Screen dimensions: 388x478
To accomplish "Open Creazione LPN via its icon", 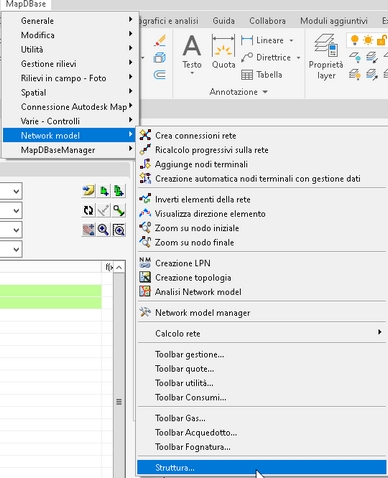I will [145, 263].
